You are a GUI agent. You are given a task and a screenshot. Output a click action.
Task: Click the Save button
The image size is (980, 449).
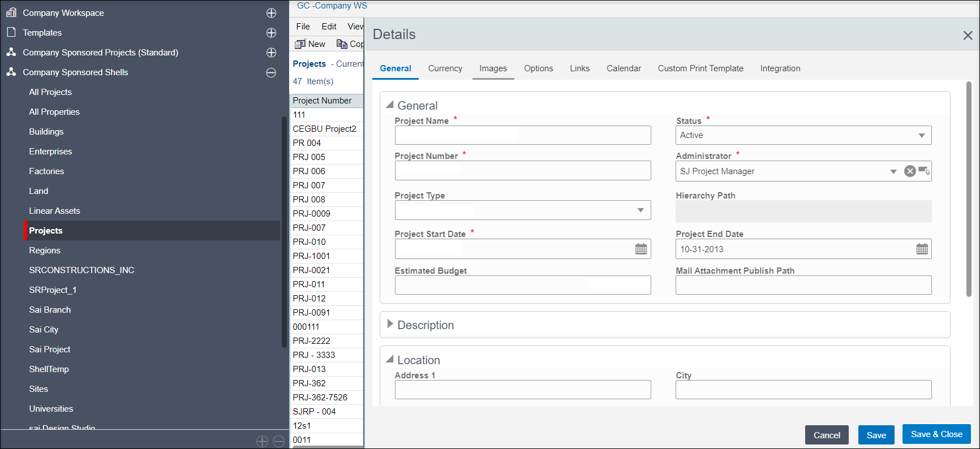876,435
